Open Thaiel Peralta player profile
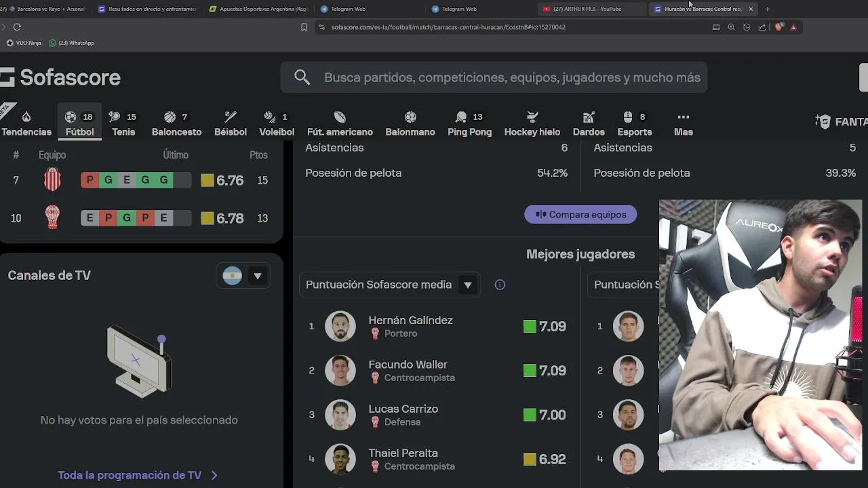 tap(403, 453)
